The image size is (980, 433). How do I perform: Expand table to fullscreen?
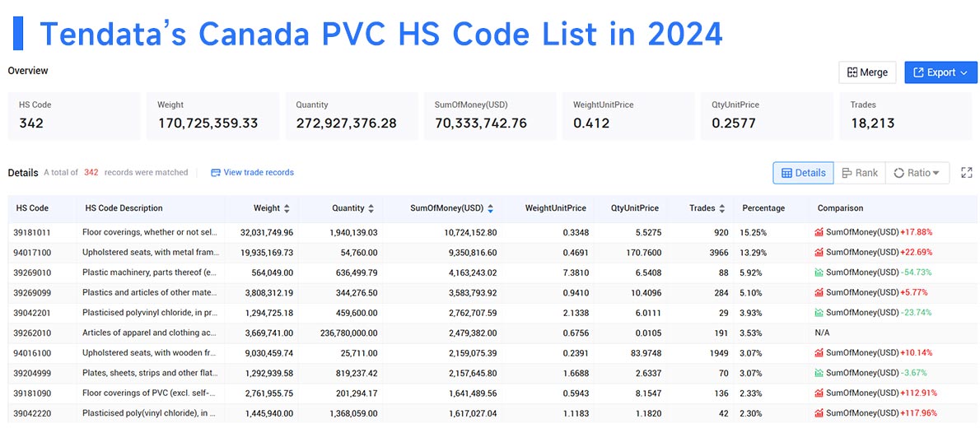pos(966,173)
